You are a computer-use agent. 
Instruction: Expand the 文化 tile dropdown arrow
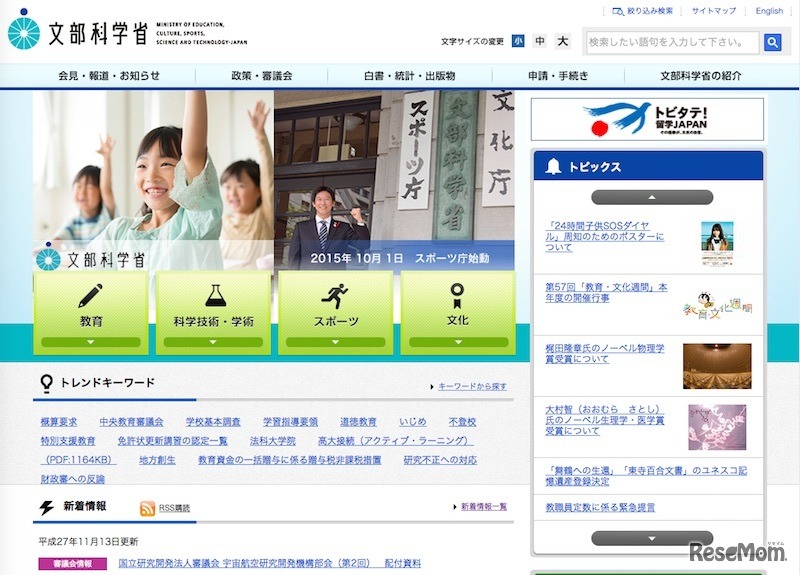tap(458, 342)
